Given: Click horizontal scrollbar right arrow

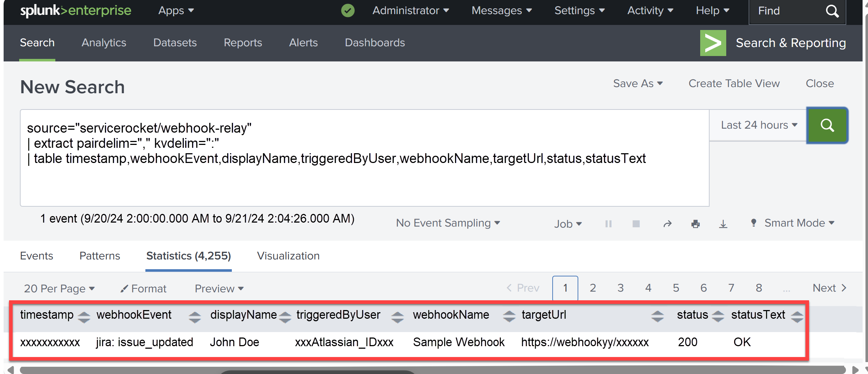Looking at the screenshot, I should [855, 370].
